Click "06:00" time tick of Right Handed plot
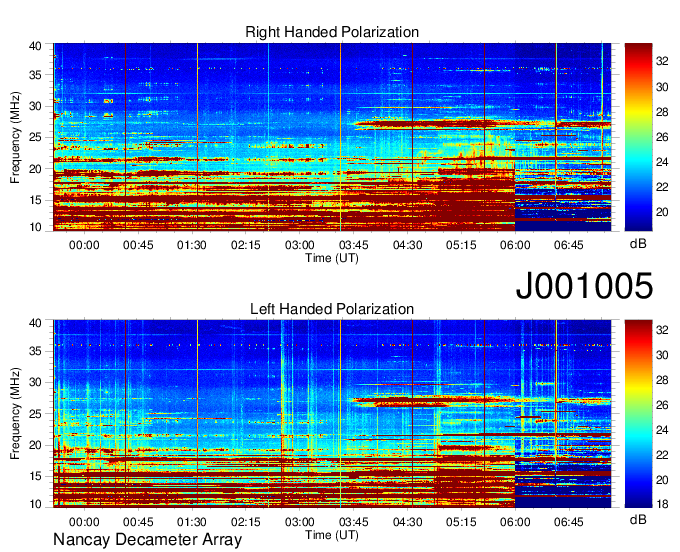 515,245
